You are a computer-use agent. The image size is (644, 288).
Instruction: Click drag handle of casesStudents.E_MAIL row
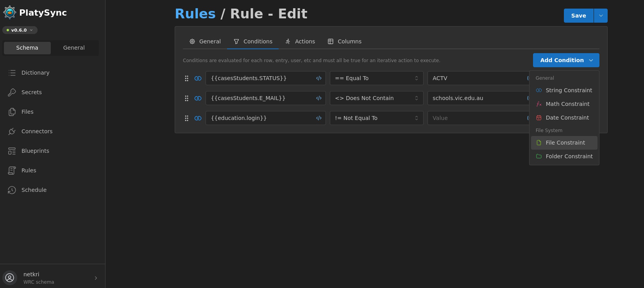187,98
